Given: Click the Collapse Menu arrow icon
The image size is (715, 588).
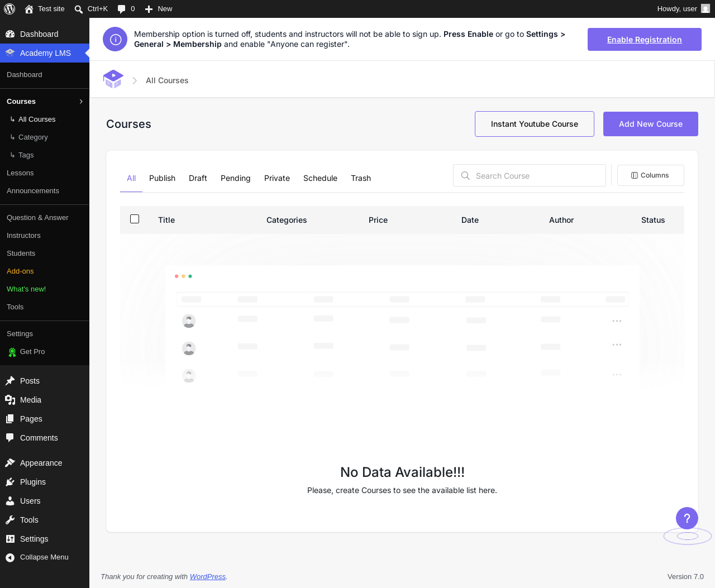Looking at the screenshot, I should 10,557.
